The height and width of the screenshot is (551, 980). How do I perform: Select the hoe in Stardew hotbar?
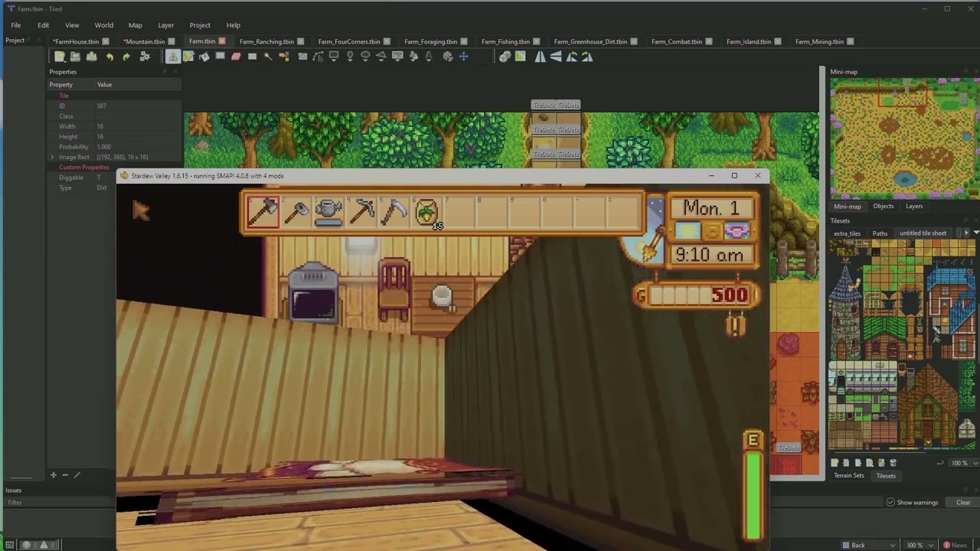[296, 212]
